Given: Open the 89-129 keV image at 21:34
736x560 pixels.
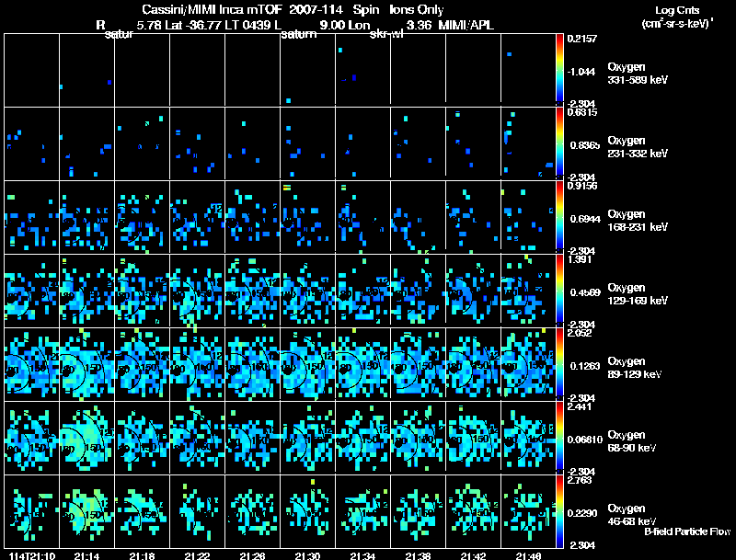Looking at the screenshot, I should pos(362,364).
